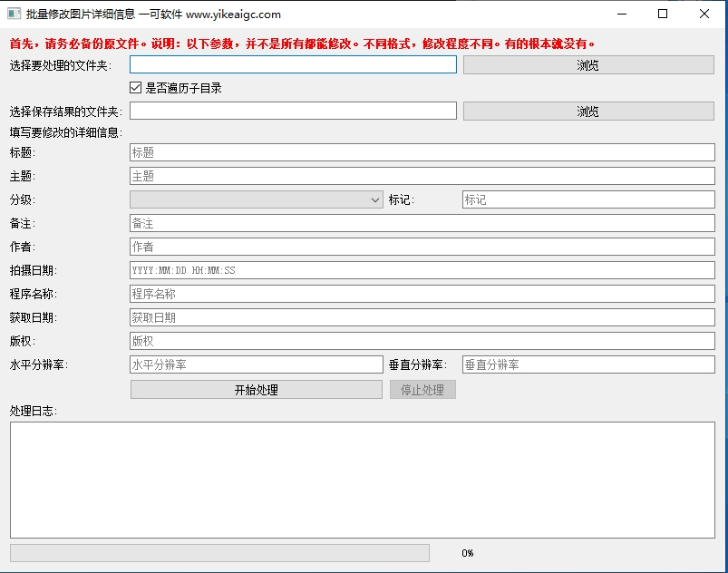Click the 标题 input field
The height and width of the screenshot is (573, 728).
[422, 152]
